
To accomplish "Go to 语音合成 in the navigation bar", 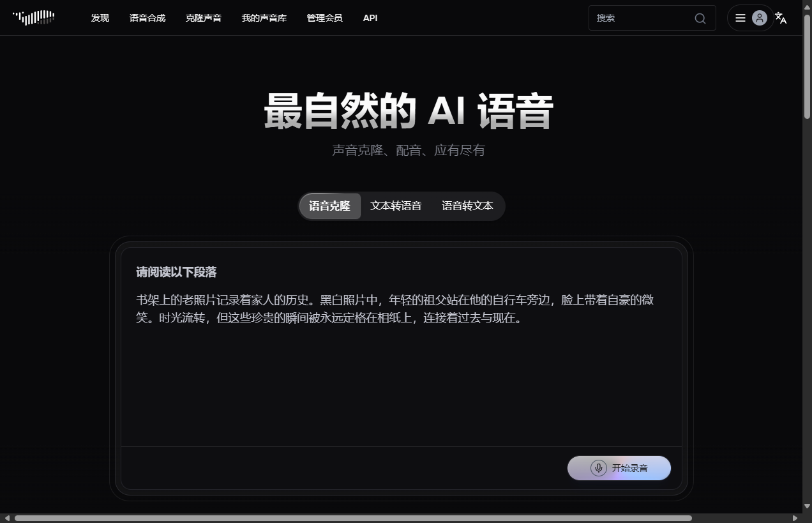I will click(x=147, y=18).
